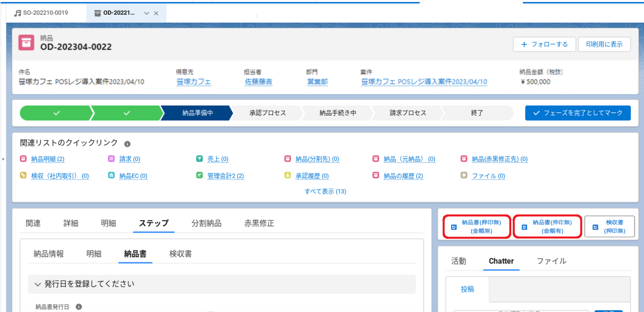This screenshot has width=644, height=312.
Task: Click the 検収（社内取引） (0) icon
Action: tap(23, 175)
